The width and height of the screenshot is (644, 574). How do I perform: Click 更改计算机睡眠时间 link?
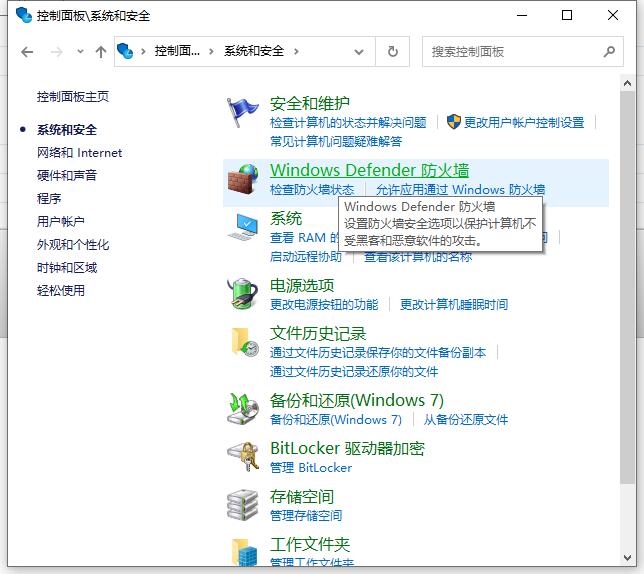tap(454, 305)
